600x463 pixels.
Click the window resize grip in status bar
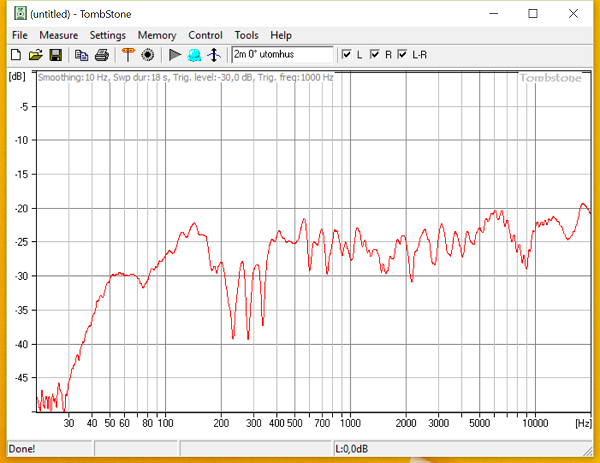(x=587, y=451)
